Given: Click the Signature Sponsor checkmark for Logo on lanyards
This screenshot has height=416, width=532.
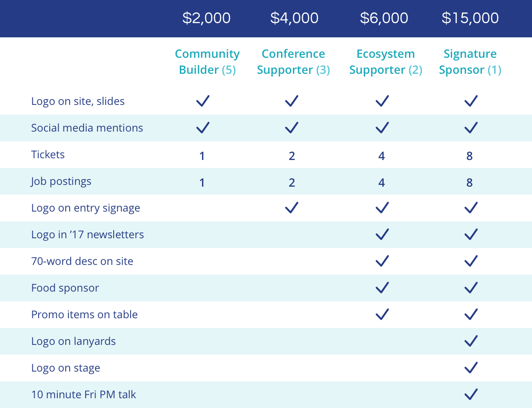Looking at the screenshot, I should tap(470, 341).
